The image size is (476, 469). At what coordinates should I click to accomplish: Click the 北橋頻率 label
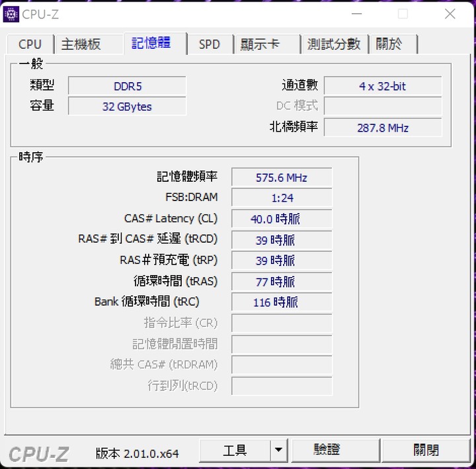tap(294, 126)
